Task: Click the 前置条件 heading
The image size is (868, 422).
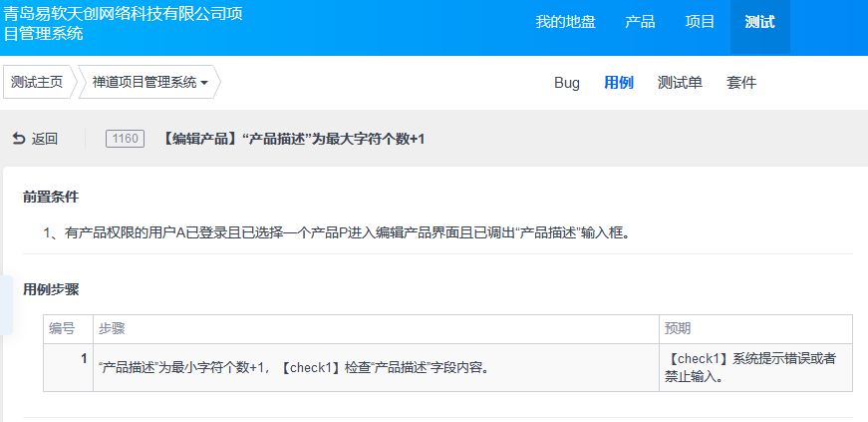Action: 51,197
